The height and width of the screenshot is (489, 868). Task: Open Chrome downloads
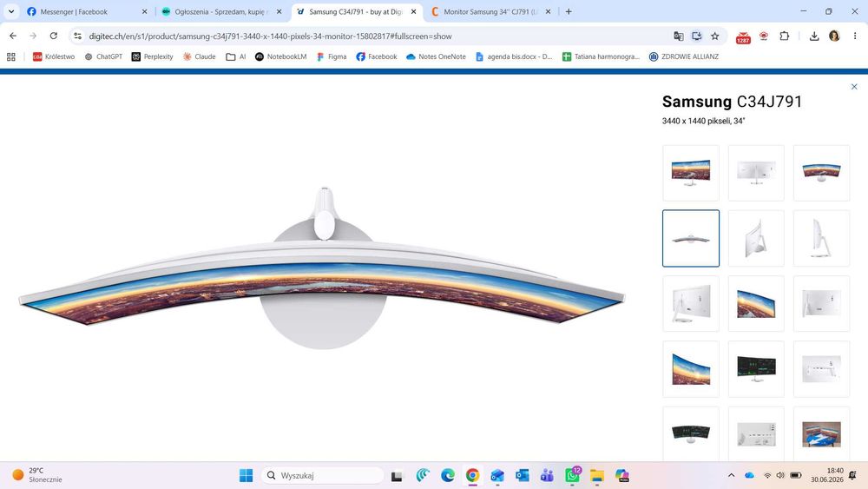814,36
